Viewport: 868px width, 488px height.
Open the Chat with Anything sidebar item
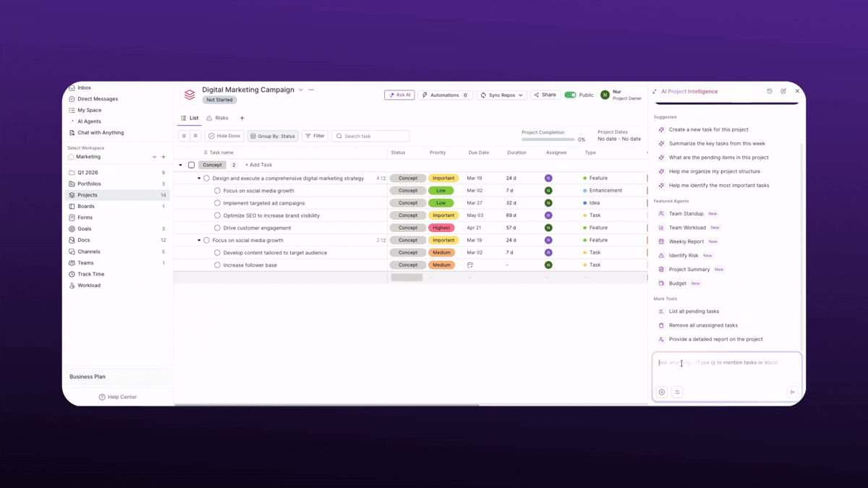click(x=101, y=132)
